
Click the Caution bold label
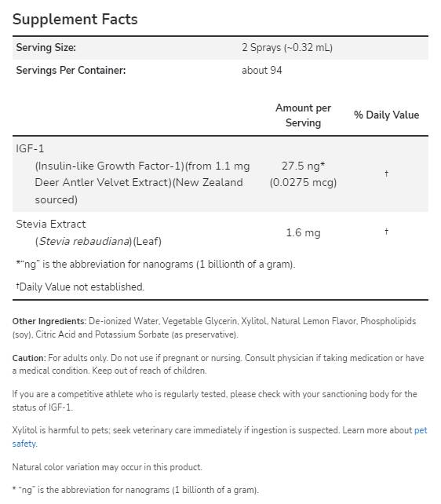pyautogui.click(x=29, y=358)
